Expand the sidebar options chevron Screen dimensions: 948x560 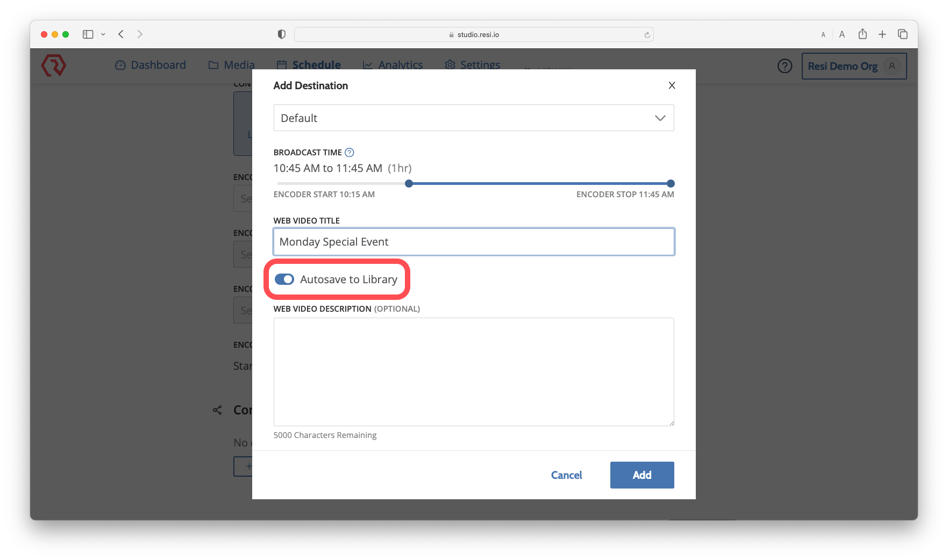click(x=103, y=34)
